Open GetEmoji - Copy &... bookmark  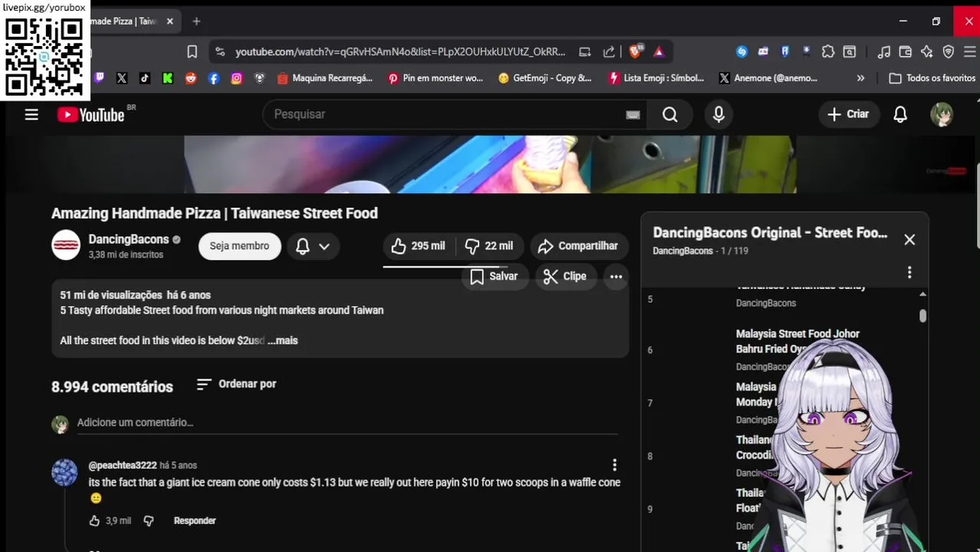click(x=545, y=77)
